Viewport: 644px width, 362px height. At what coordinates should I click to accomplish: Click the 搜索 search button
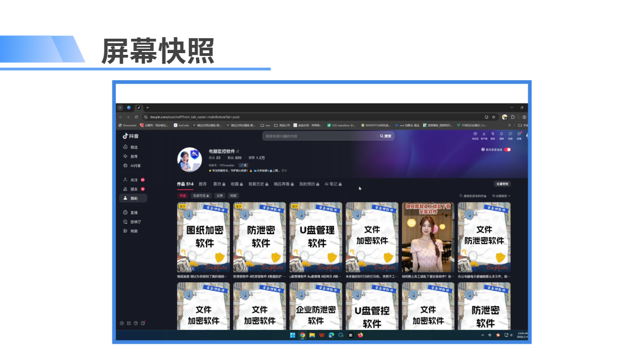(x=385, y=136)
